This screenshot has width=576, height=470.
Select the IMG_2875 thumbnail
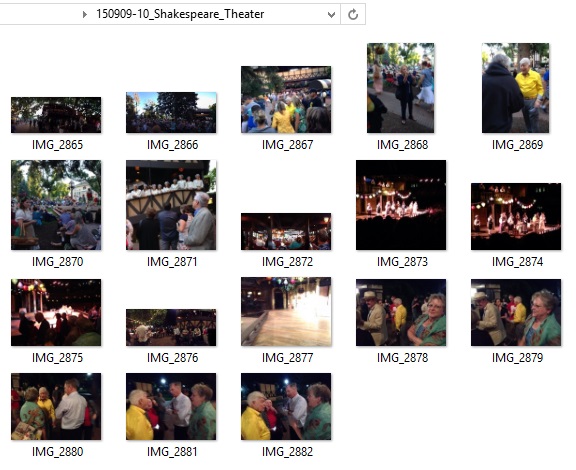tap(56, 313)
